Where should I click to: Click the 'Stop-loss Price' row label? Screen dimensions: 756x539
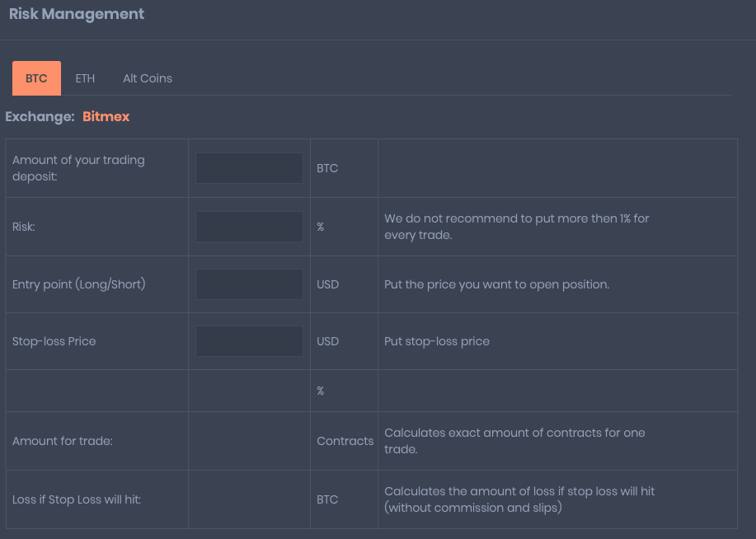54,341
